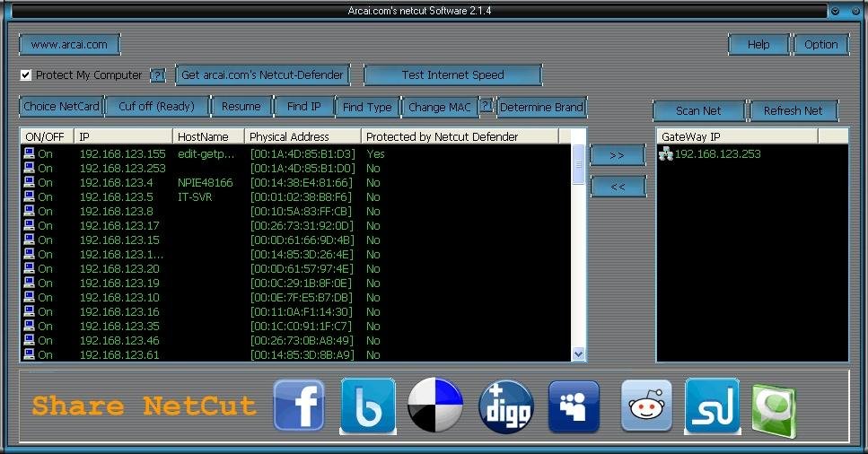Click the scroll down arrow of host list
The height and width of the screenshot is (454, 868).
pos(578,354)
